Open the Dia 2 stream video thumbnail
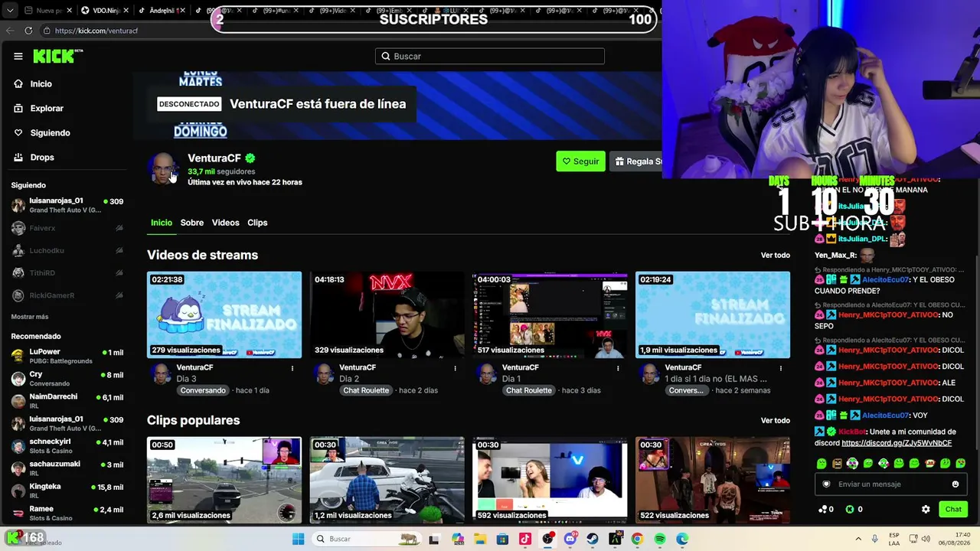The height and width of the screenshot is (551, 980). click(387, 315)
